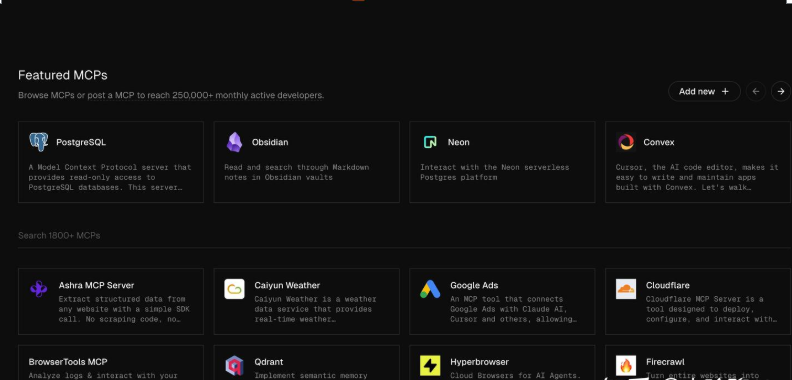792x380 pixels.
Task: Open the PostgreSQL card description
Action: (x=110, y=177)
